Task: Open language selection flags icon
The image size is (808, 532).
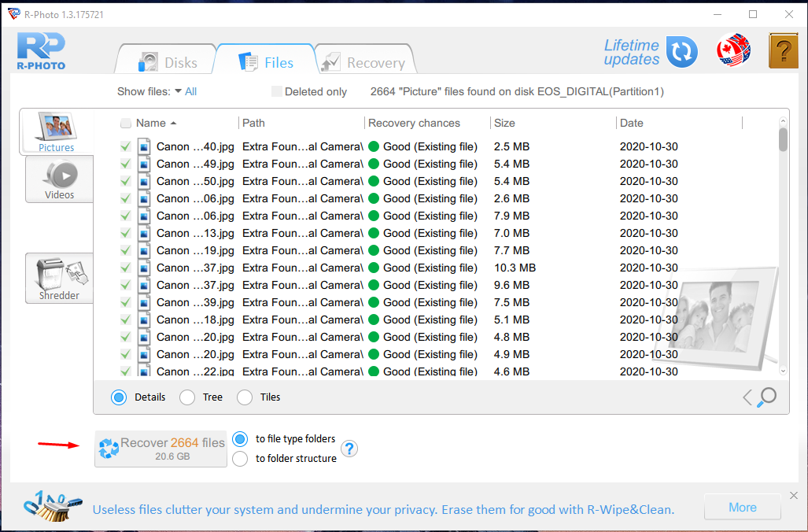Action: point(733,50)
